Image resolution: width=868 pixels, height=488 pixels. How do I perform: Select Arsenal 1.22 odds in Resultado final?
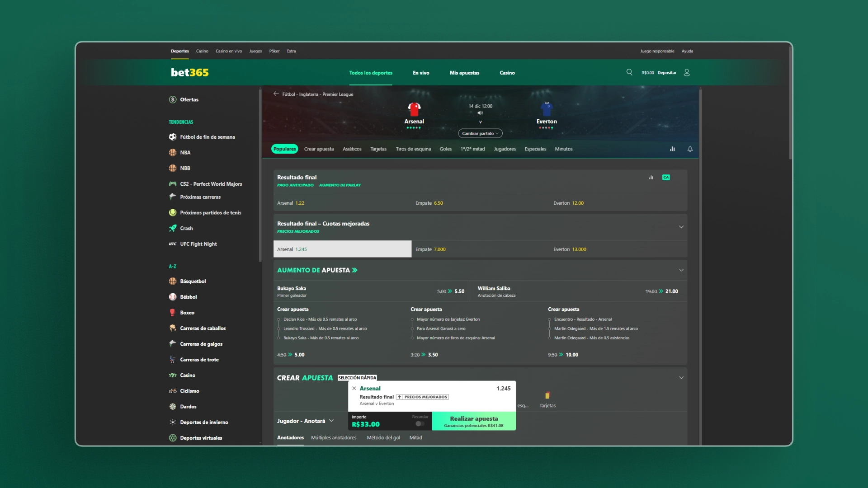pyautogui.click(x=342, y=203)
